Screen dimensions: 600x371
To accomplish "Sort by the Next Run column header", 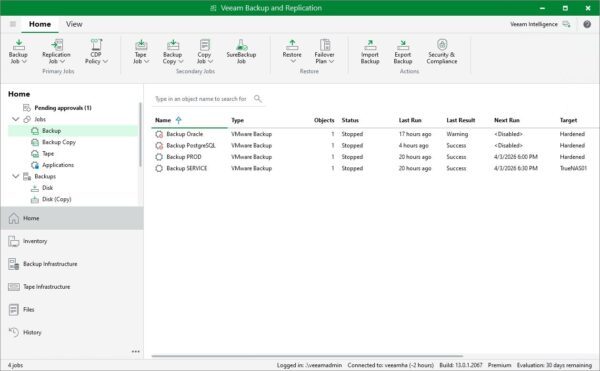I will (507, 120).
